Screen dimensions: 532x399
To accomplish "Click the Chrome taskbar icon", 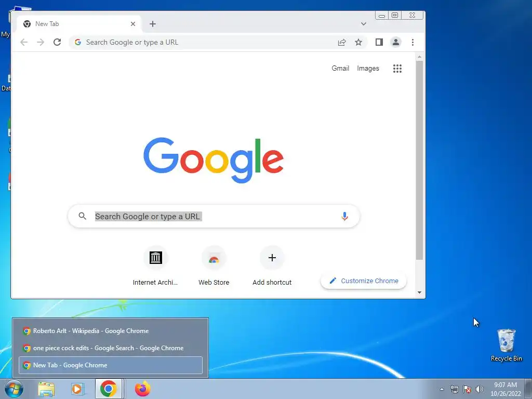I will coord(109,389).
